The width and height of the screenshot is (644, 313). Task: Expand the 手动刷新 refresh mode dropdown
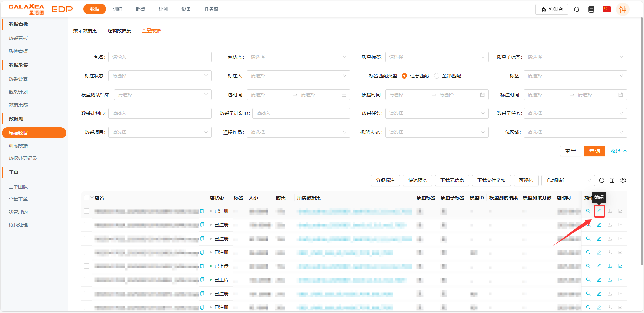(x=568, y=180)
